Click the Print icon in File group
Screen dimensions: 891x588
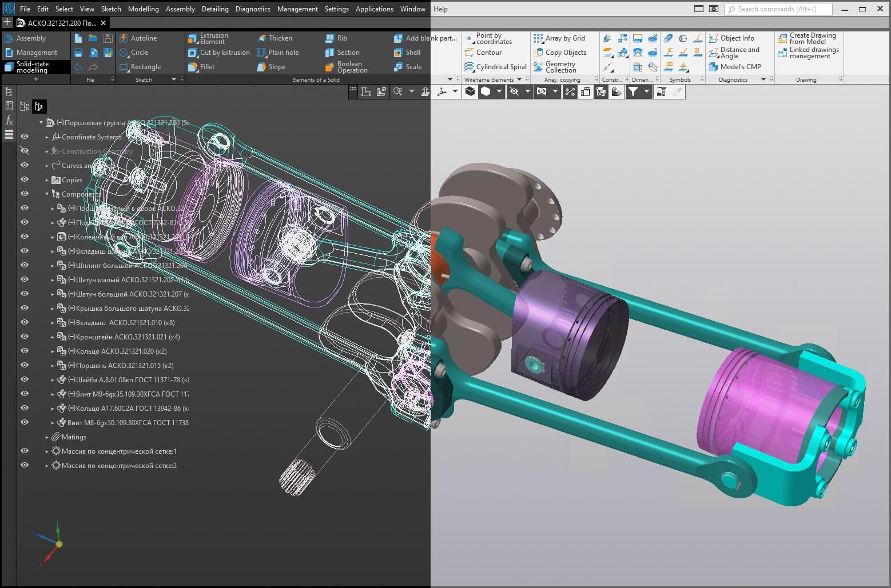[x=78, y=53]
